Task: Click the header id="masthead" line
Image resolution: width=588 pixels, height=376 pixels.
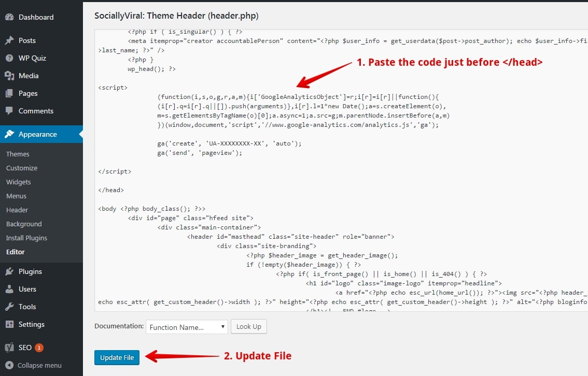Action: click(290, 237)
